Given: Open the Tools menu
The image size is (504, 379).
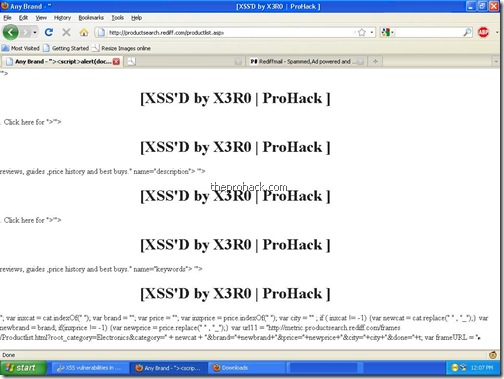Looking at the screenshot, I should 117,18.
